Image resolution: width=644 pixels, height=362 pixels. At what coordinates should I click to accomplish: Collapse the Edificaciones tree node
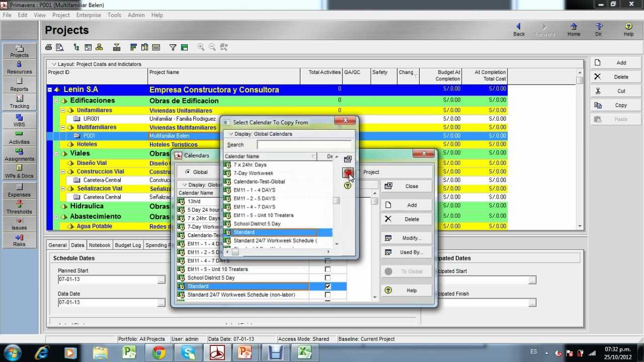point(56,101)
